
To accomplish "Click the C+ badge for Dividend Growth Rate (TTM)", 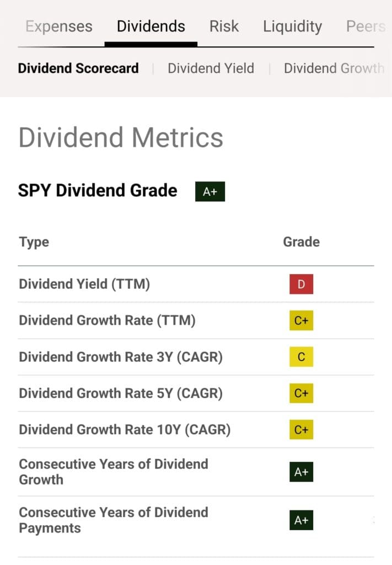I will coord(301,321).
